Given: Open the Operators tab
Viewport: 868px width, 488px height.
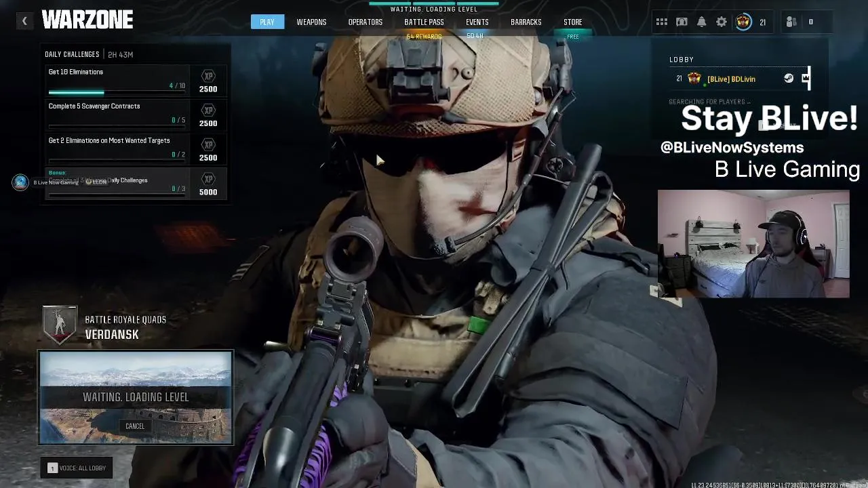Looking at the screenshot, I should point(366,22).
